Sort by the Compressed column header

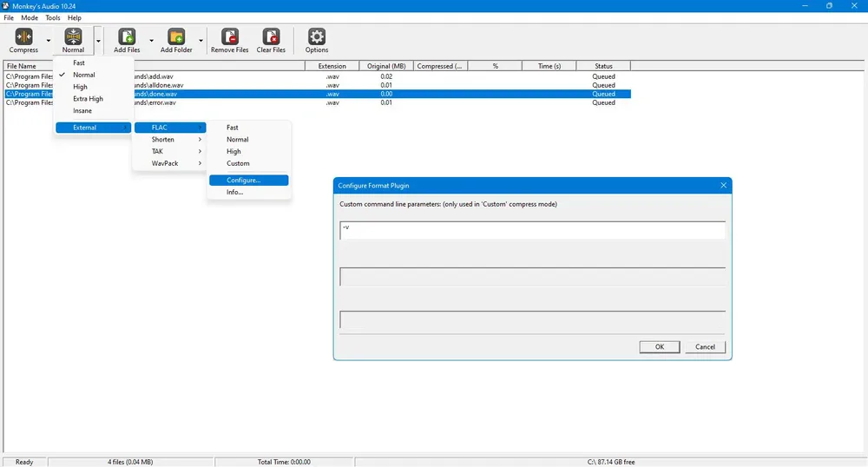click(x=441, y=66)
